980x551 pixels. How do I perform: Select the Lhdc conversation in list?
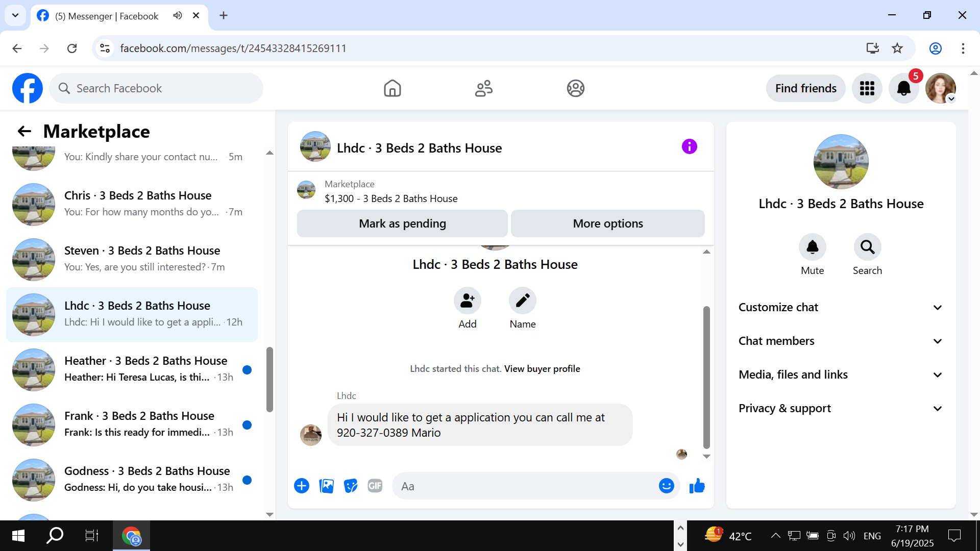pyautogui.click(x=132, y=314)
